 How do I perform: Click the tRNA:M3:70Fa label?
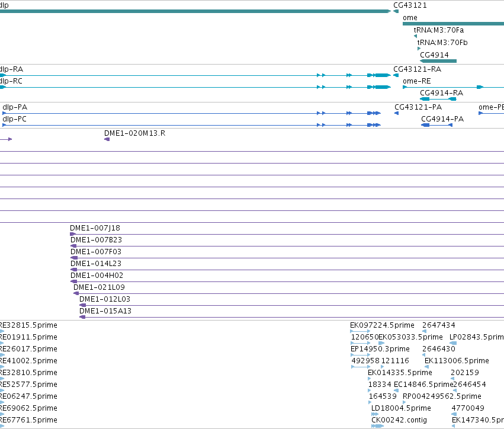click(x=438, y=30)
